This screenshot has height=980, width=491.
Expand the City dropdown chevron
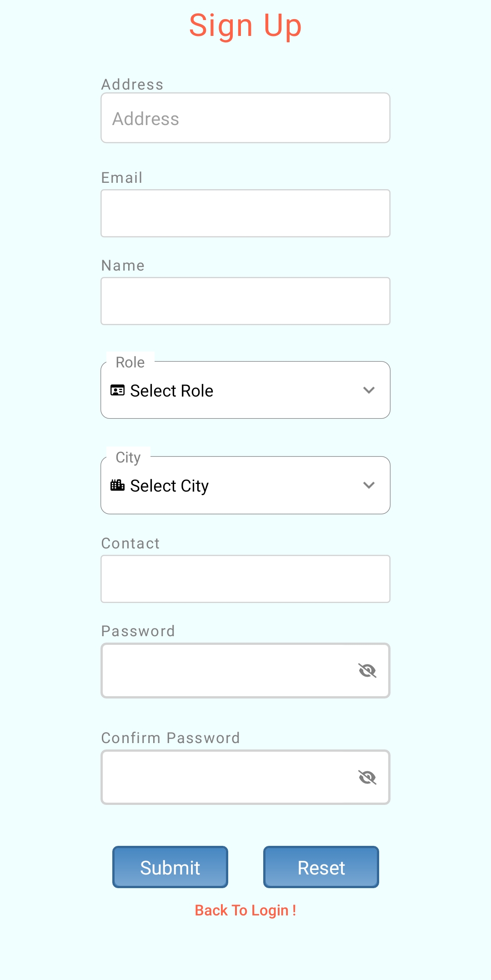369,485
